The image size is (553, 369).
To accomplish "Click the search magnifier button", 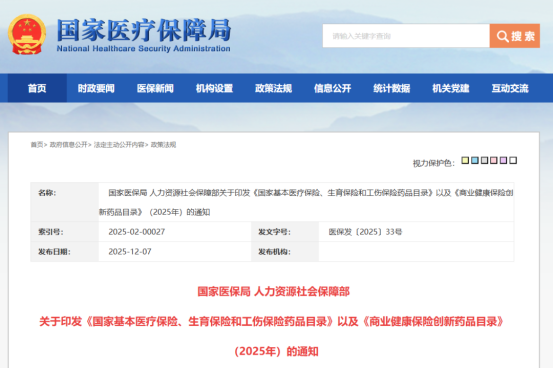I will (515, 36).
